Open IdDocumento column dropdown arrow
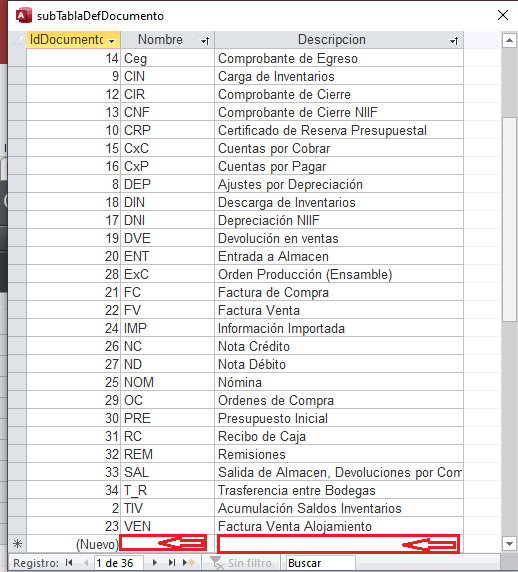The width and height of the screenshot is (518, 572). [112, 41]
